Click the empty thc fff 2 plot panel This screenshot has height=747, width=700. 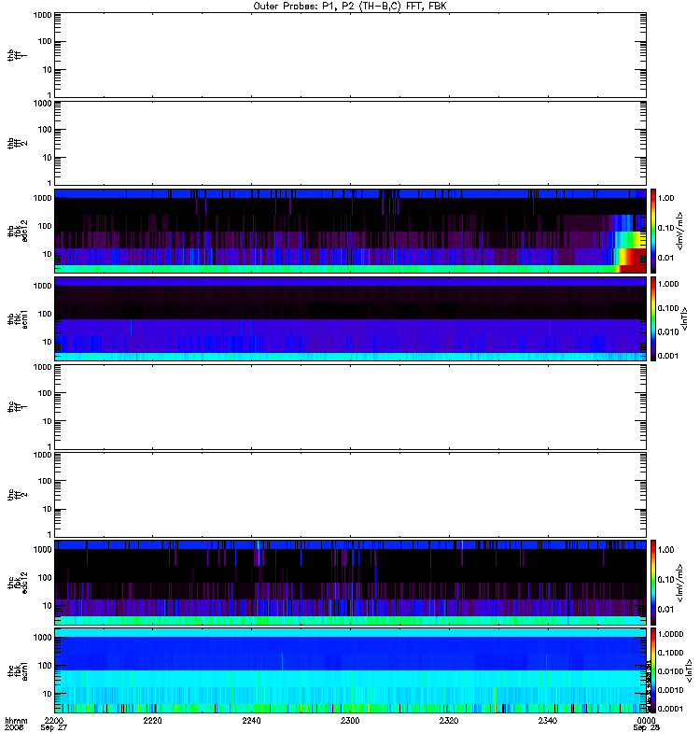click(351, 495)
